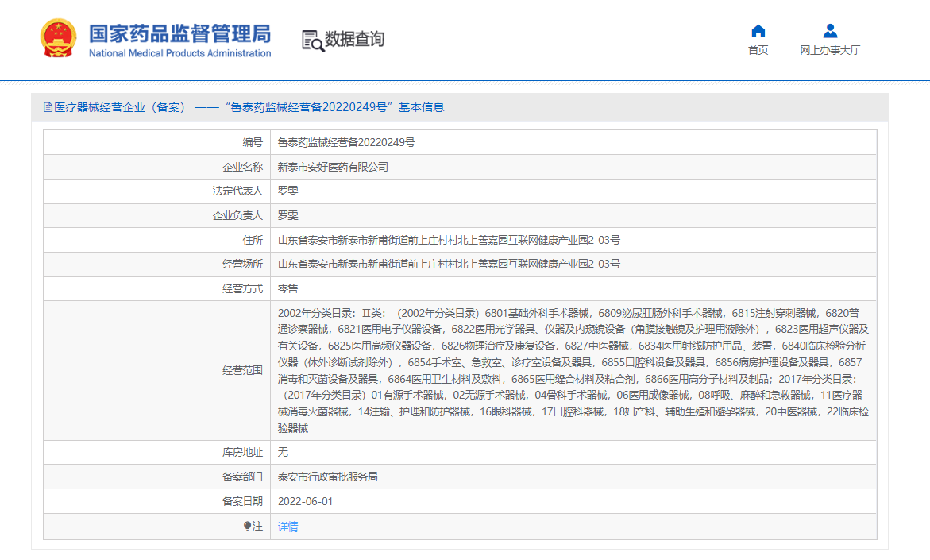The width and height of the screenshot is (930, 560).
Task: Click the 企业负责人 row label
Action: (x=237, y=216)
